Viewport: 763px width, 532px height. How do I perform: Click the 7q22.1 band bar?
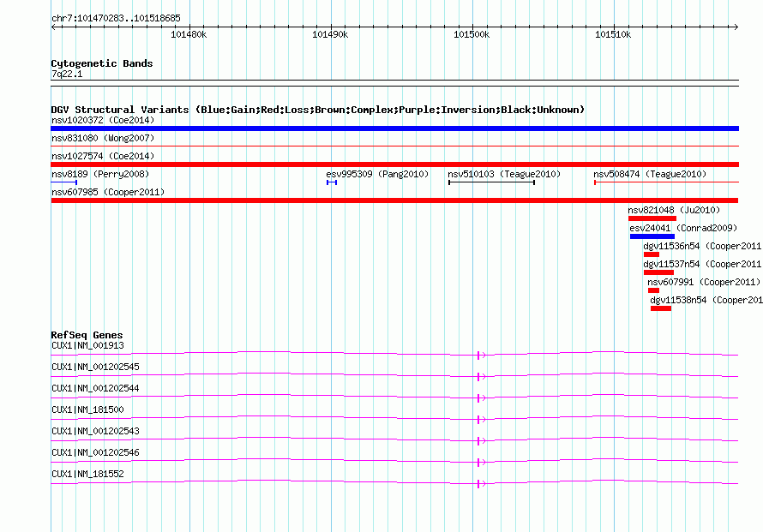pos(394,83)
